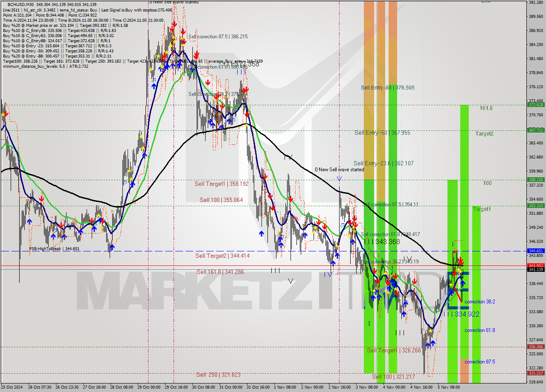This screenshot has width=546, height=392.
Task: Click the 372.628 green price tag
Action: pos(536,104)
